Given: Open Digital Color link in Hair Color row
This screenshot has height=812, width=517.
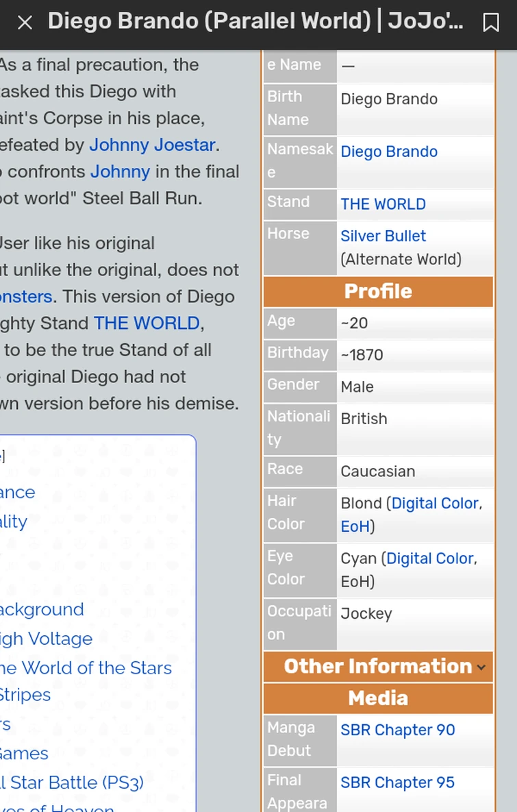Looking at the screenshot, I should (x=435, y=503).
